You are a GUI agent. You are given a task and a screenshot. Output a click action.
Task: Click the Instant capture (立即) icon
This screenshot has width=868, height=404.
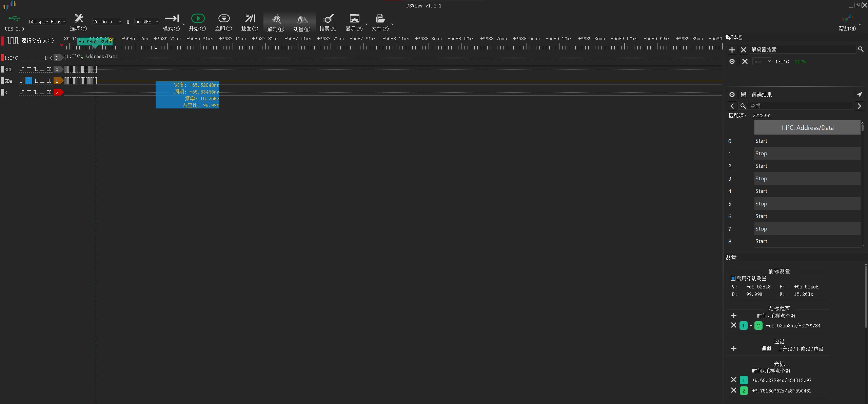(224, 19)
